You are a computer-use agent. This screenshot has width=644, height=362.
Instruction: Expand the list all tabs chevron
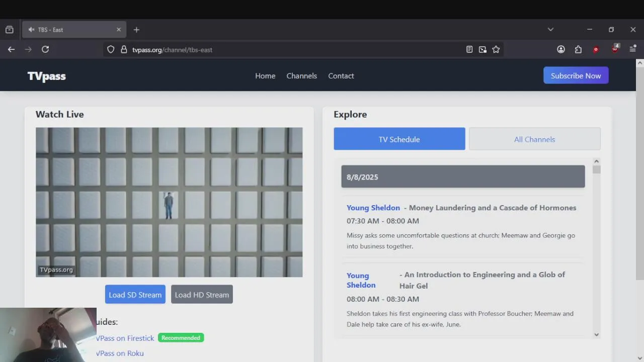tap(550, 30)
